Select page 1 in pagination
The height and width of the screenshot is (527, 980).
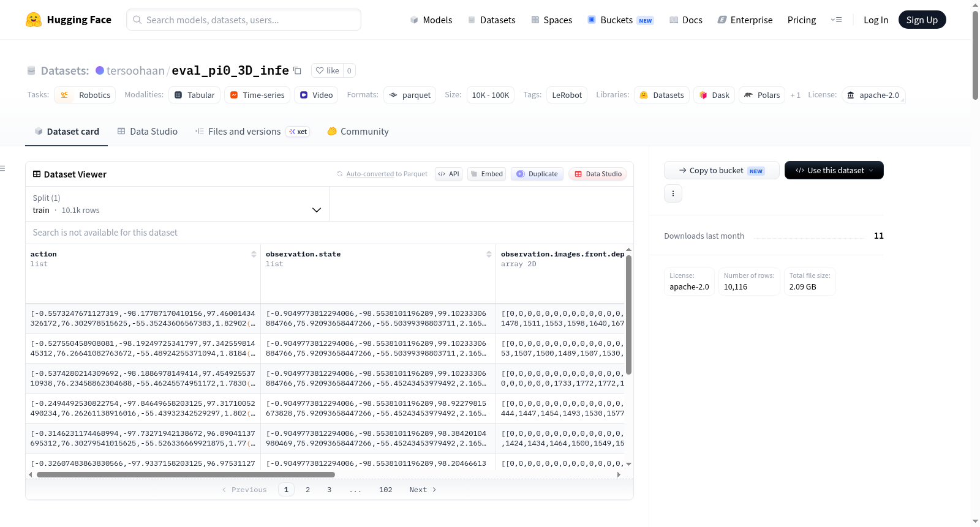(286, 490)
